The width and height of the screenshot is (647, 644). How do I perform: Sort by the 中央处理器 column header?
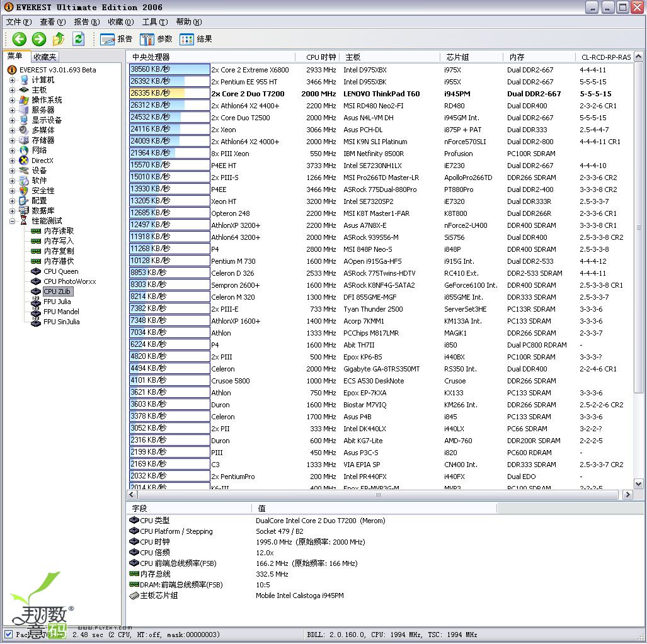[x=211, y=57]
